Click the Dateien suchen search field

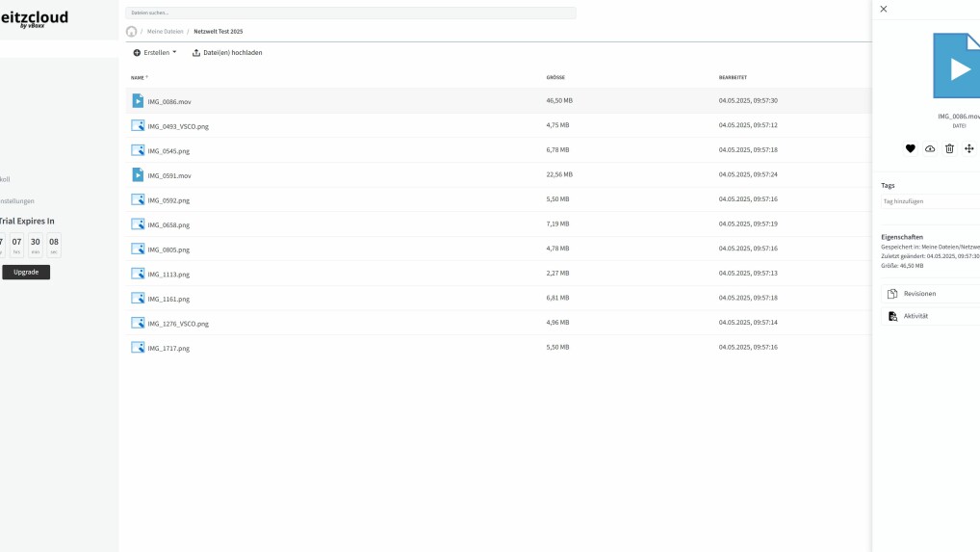(x=350, y=13)
